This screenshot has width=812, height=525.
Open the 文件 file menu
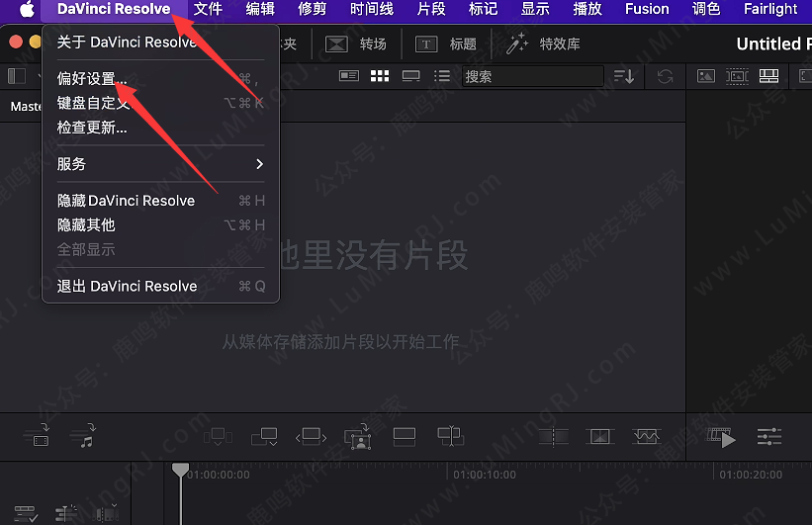click(x=208, y=9)
